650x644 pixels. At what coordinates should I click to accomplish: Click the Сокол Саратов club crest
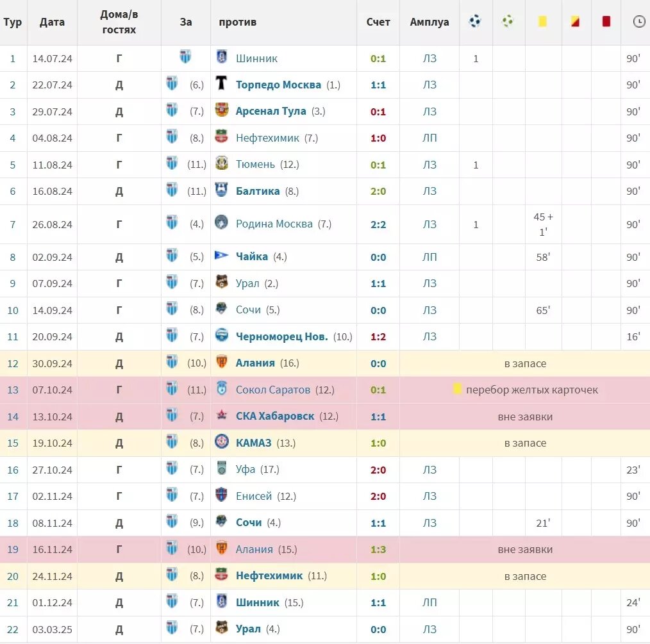[x=222, y=388]
